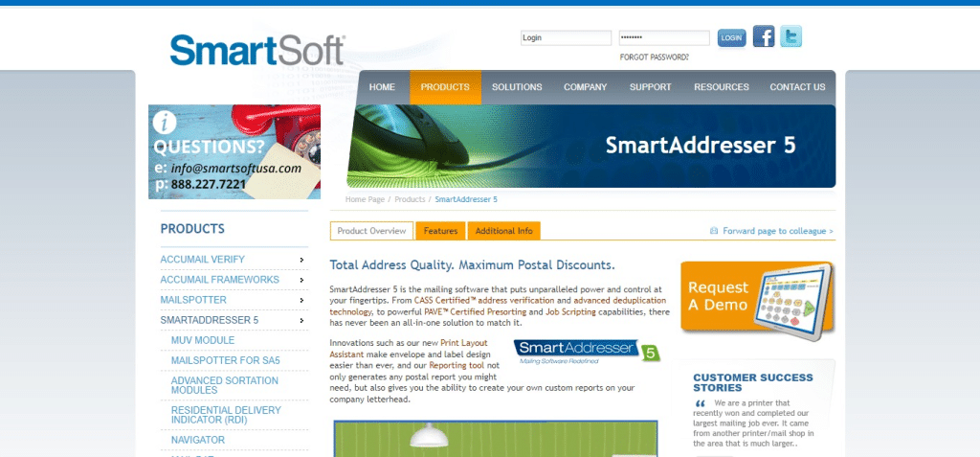Click the FORGOT PASSWORD? link
This screenshot has width=980, height=457.
click(x=655, y=57)
